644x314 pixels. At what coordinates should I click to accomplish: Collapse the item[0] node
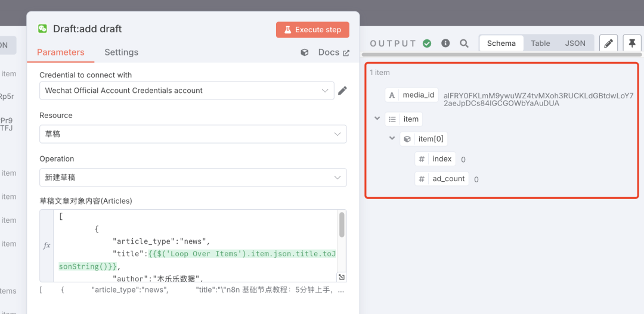pyautogui.click(x=392, y=138)
